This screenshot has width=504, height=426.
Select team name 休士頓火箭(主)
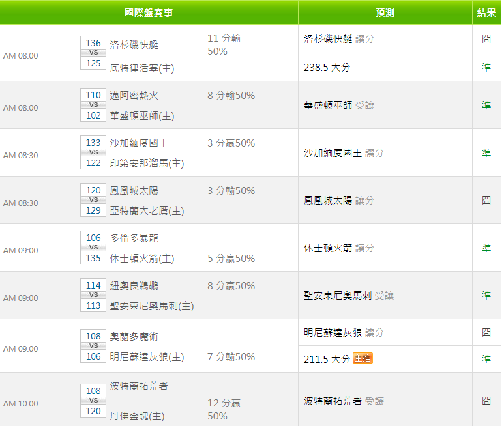[x=142, y=258]
